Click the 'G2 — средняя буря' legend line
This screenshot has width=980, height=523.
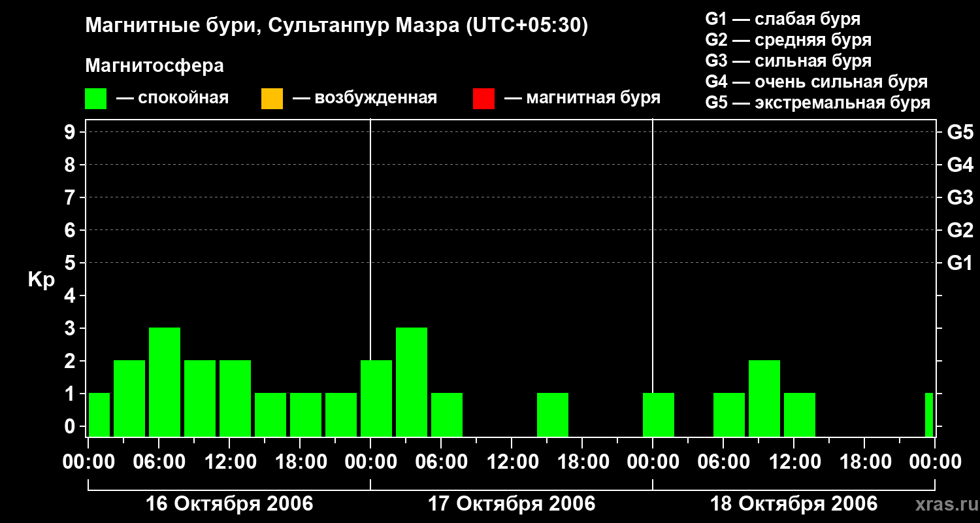(788, 40)
